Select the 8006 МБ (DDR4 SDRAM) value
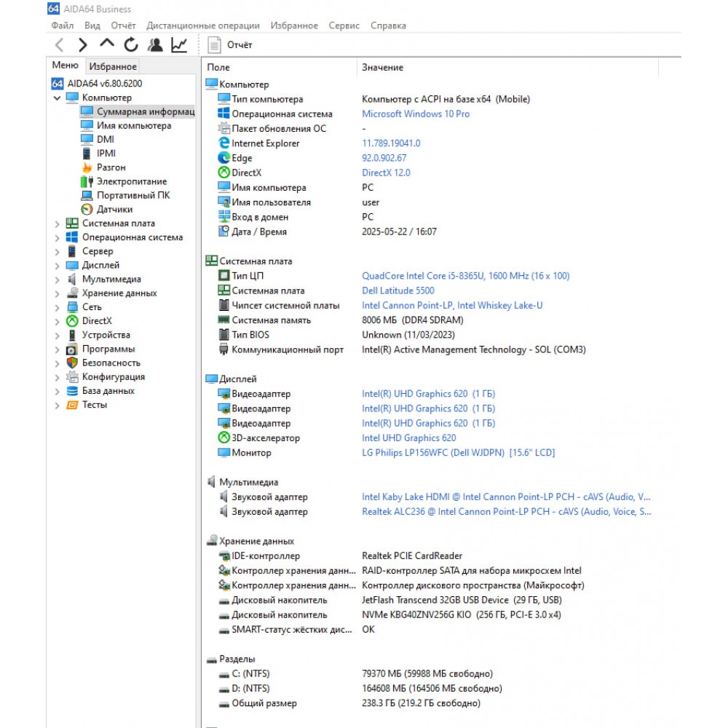Viewport: 728px width, 728px height. click(412, 320)
